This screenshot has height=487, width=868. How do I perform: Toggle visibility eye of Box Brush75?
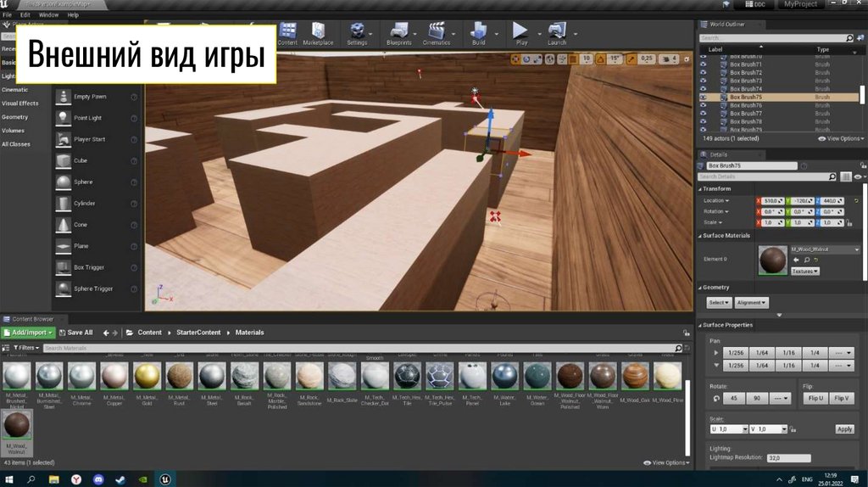(x=704, y=97)
